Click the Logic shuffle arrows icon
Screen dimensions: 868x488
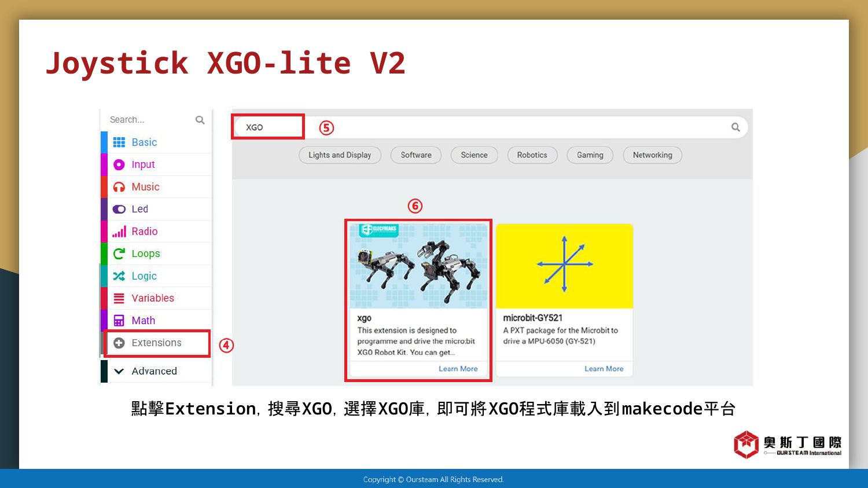click(119, 276)
